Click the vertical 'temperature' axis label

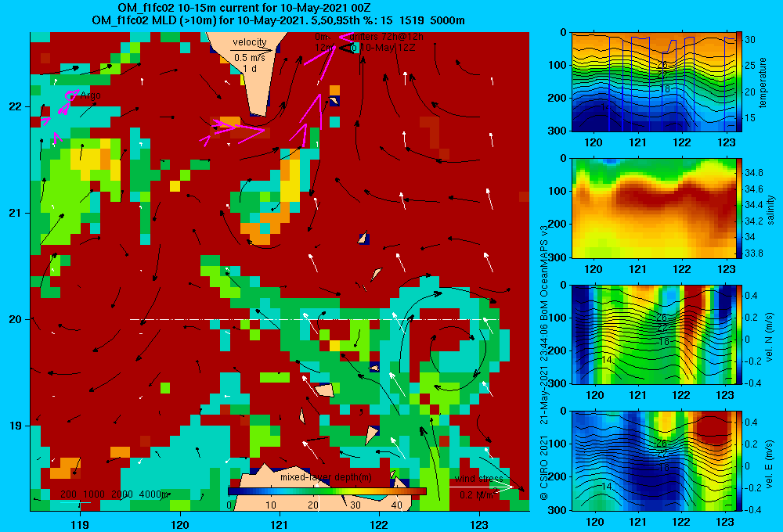(x=763, y=82)
